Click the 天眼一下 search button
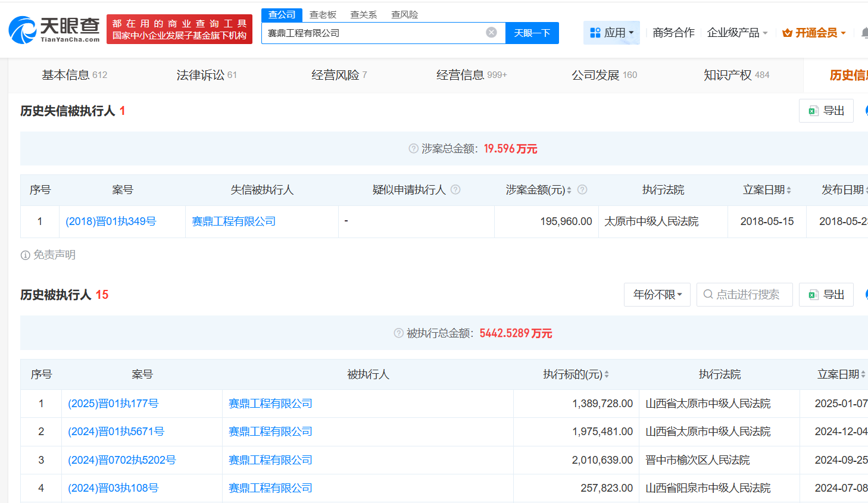 [x=532, y=33]
